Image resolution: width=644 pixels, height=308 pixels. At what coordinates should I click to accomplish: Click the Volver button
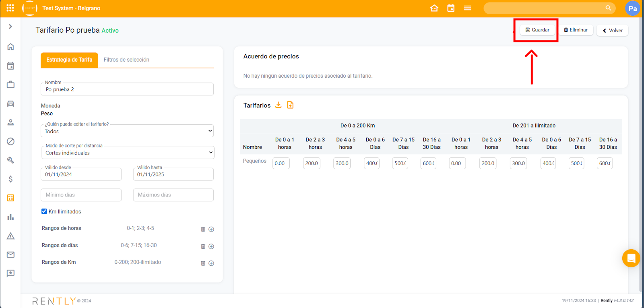tap(612, 31)
